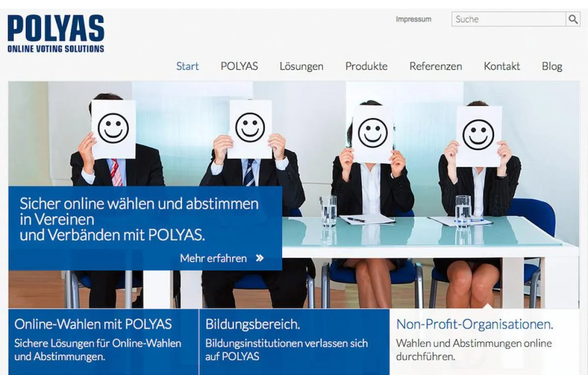The height and width of the screenshot is (375, 588).
Task: Click the POLYAS Online Voting Solutions logo
Action: [x=56, y=34]
